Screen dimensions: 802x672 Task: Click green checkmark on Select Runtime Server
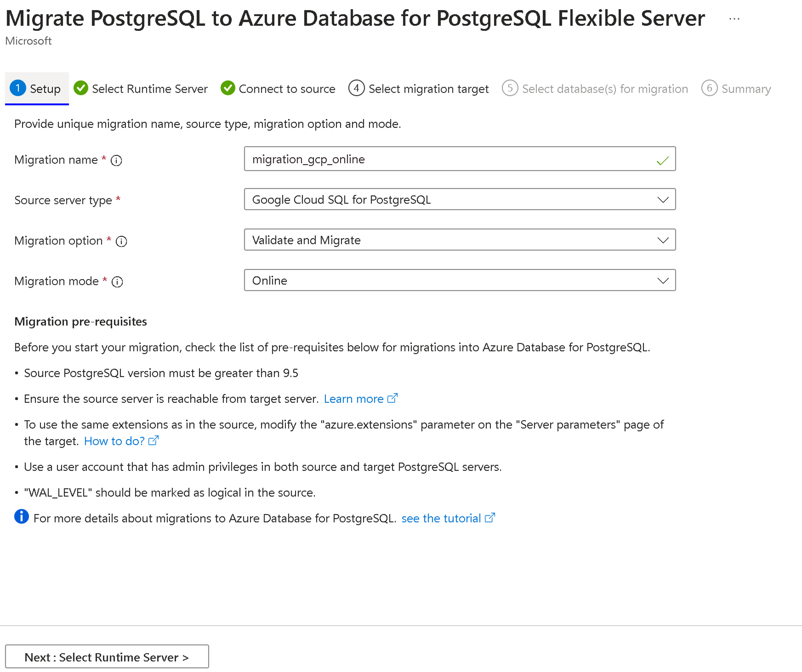coord(81,88)
